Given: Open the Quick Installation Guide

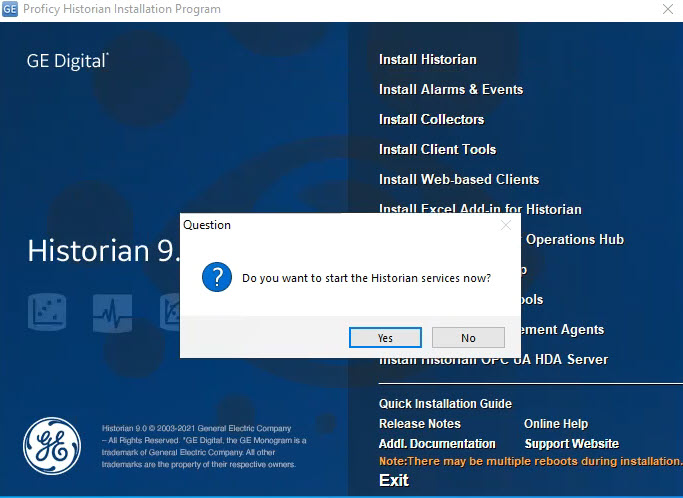Looking at the screenshot, I should (x=445, y=403).
